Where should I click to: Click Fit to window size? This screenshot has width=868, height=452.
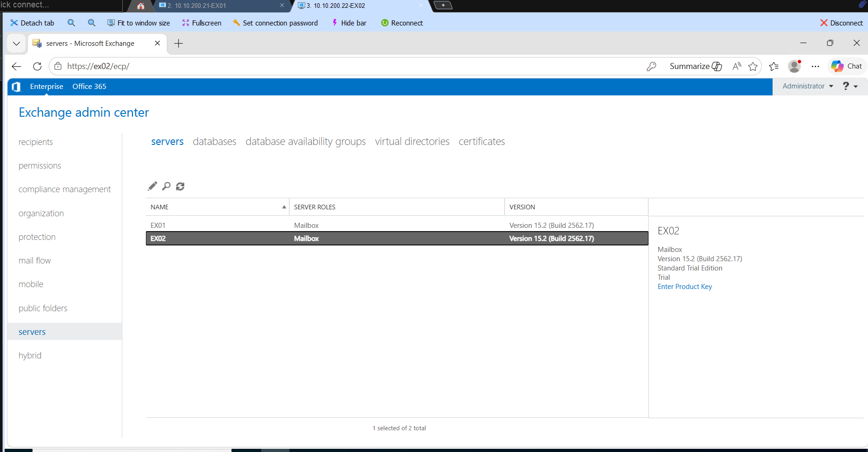[138, 23]
